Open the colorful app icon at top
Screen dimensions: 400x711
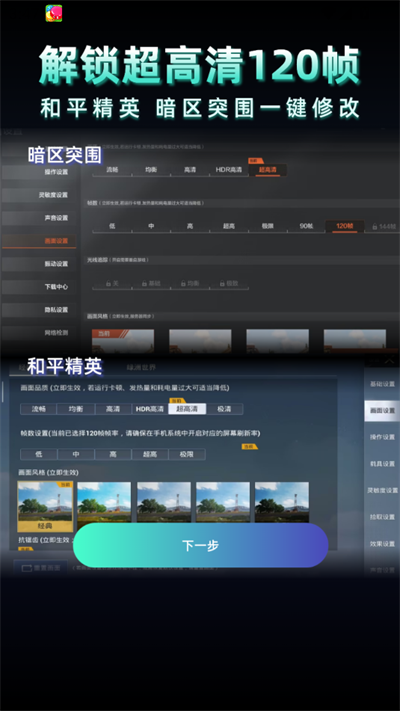tap(54, 13)
